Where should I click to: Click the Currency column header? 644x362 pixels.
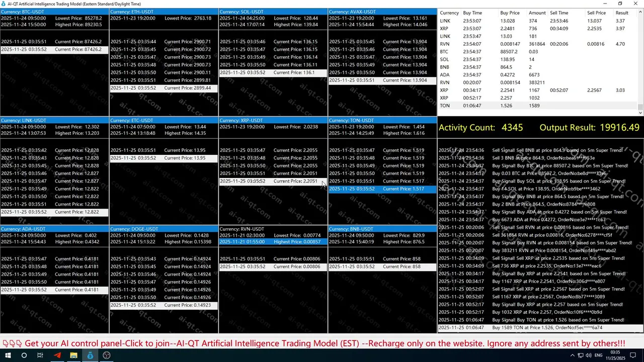[449, 13]
